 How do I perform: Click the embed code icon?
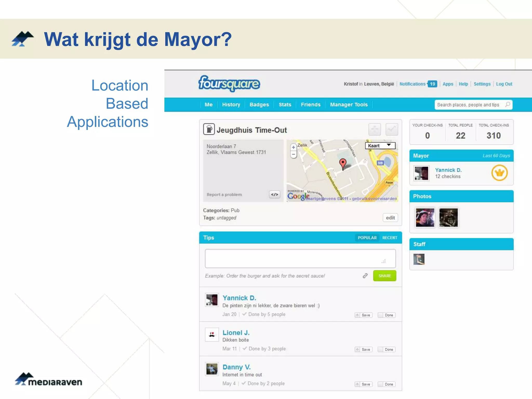click(275, 194)
